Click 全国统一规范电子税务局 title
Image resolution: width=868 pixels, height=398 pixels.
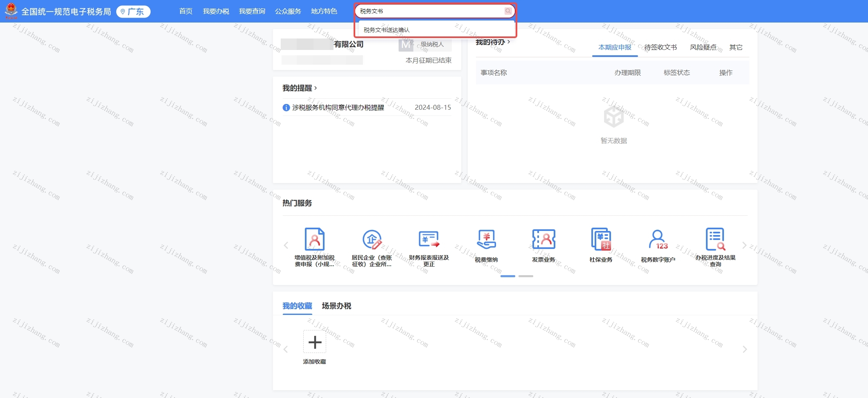point(66,11)
